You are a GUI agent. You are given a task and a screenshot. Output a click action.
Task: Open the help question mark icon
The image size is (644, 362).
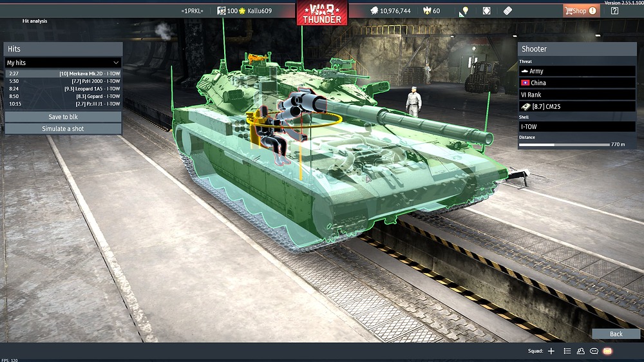tap(614, 11)
